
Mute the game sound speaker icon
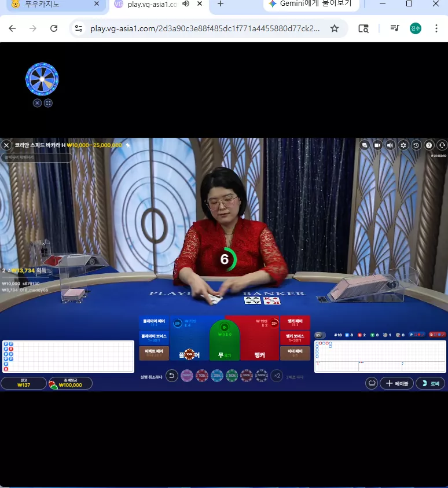[390, 145]
